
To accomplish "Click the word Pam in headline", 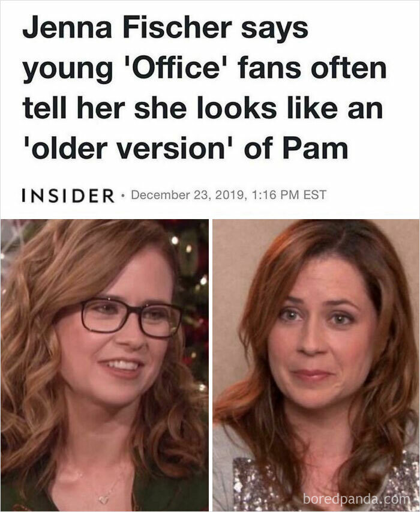I will 315,149.
